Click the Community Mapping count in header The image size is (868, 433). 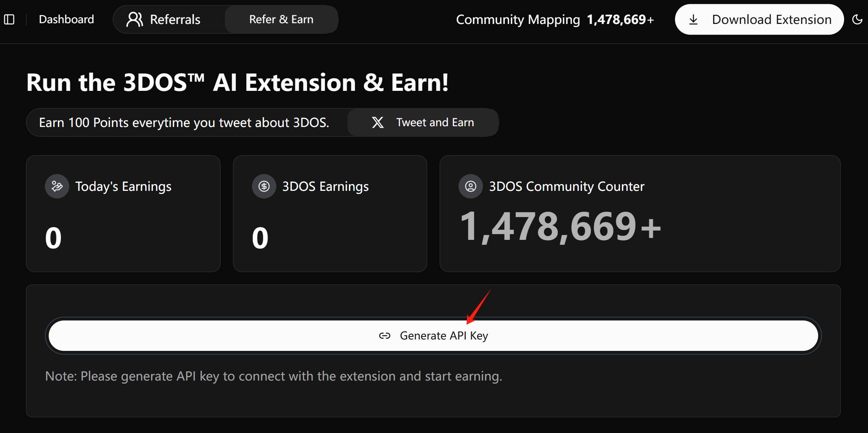[x=620, y=19]
